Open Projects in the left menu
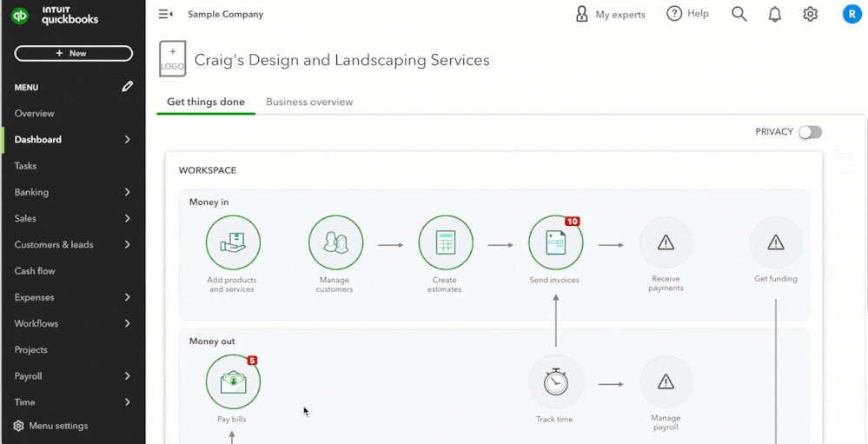868x444 pixels. [x=31, y=350]
